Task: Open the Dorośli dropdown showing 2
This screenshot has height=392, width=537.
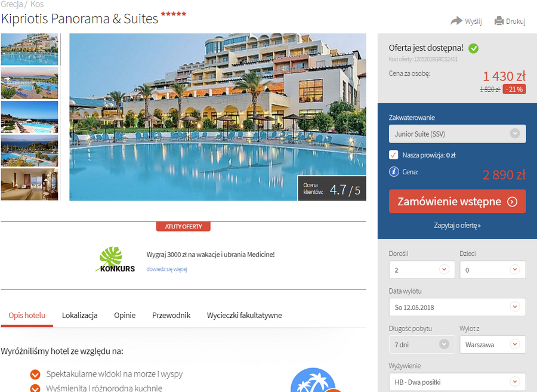Action: click(422, 270)
